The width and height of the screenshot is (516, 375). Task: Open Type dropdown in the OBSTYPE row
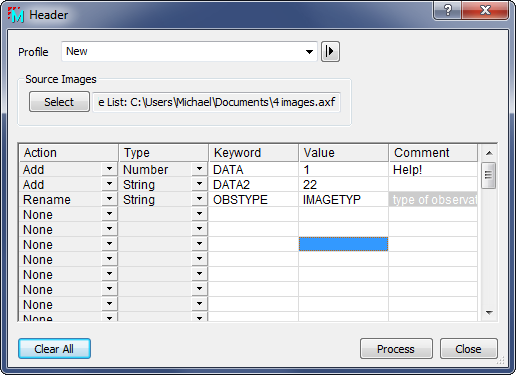point(199,199)
